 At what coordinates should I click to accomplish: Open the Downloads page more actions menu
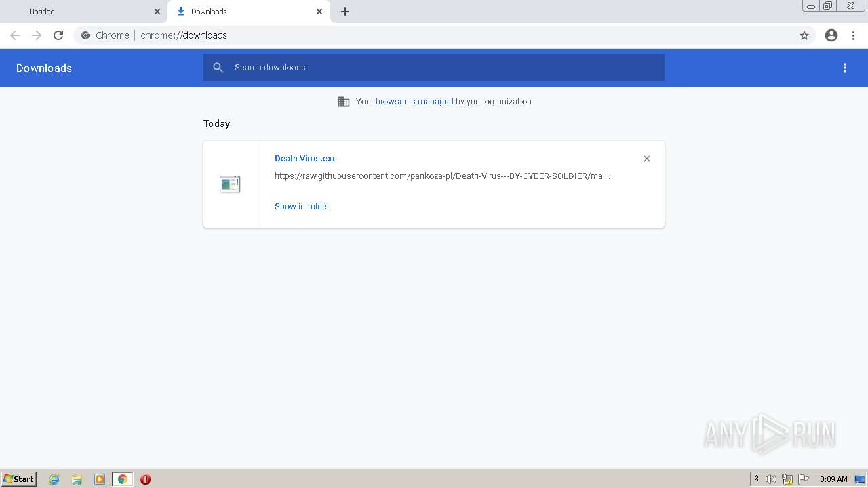[x=845, y=68]
